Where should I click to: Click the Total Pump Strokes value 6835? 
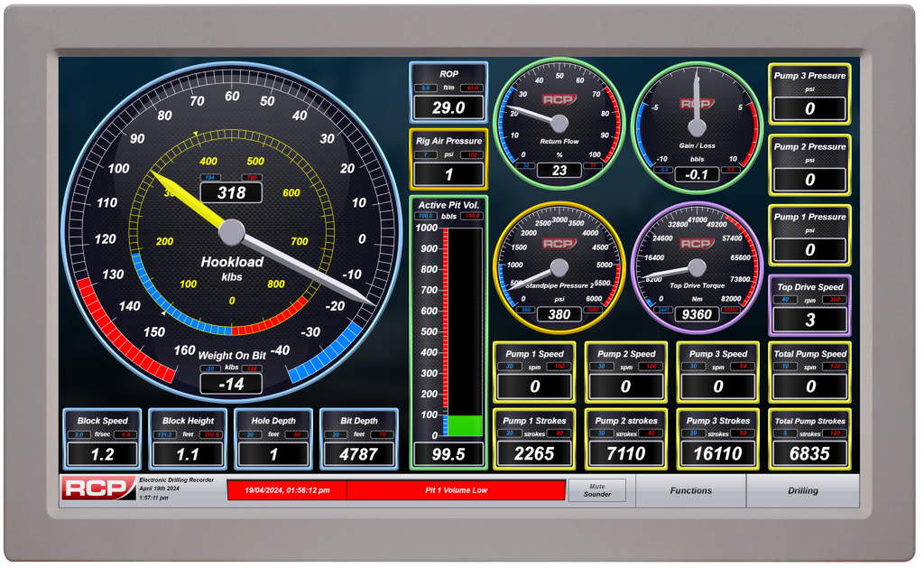click(809, 453)
